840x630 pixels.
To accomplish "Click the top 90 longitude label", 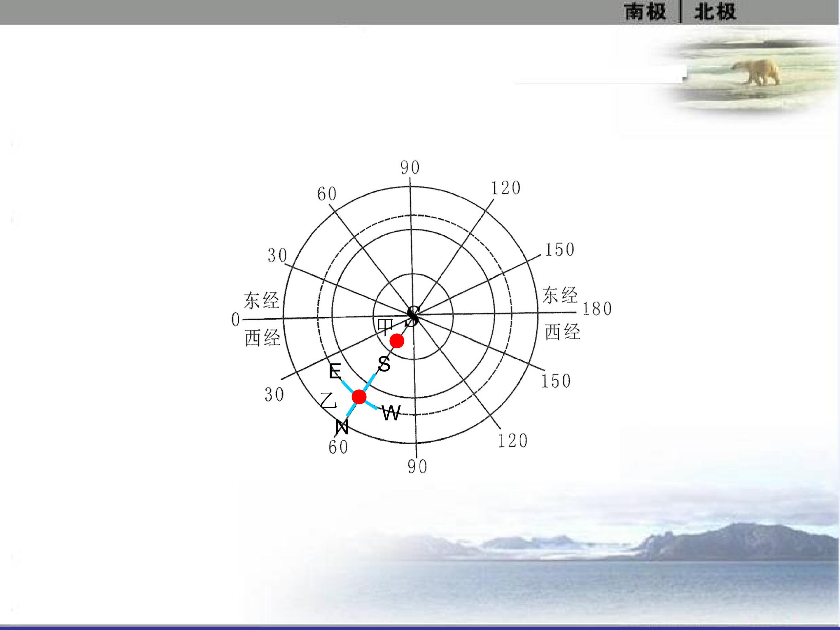I will pyautogui.click(x=410, y=167).
